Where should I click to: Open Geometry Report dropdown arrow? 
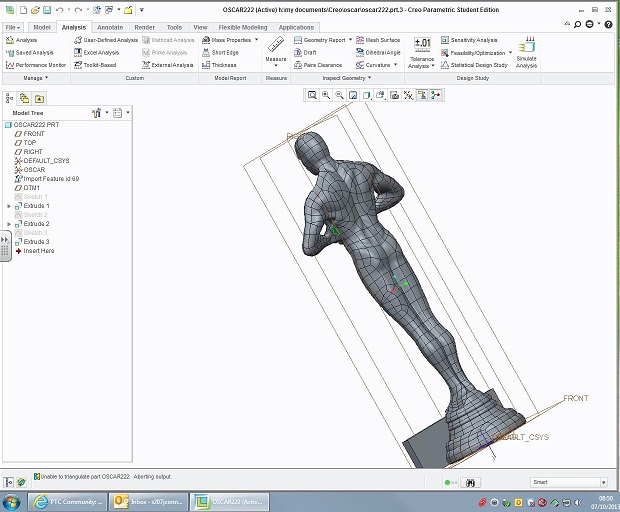click(x=350, y=40)
